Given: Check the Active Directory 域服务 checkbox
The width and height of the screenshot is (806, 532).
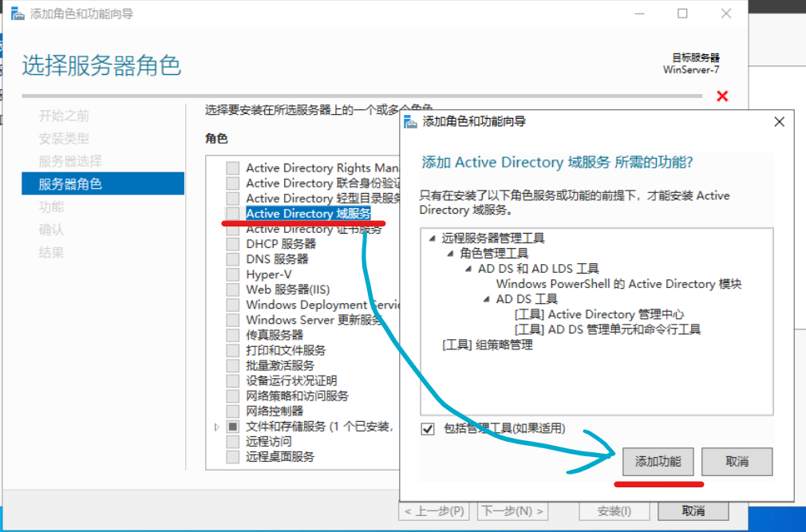Looking at the screenshot, I should tap(233, 214).
